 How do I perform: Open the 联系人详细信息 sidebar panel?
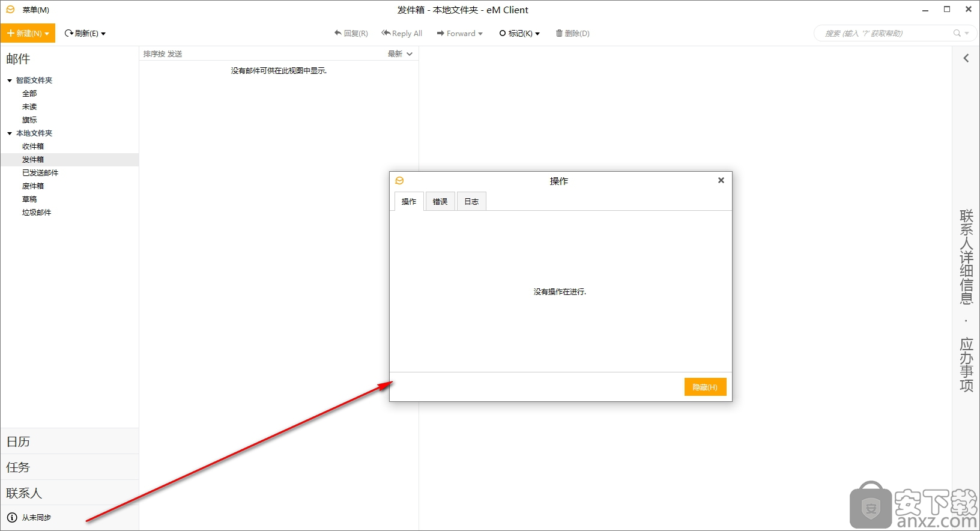coord(966,257)
